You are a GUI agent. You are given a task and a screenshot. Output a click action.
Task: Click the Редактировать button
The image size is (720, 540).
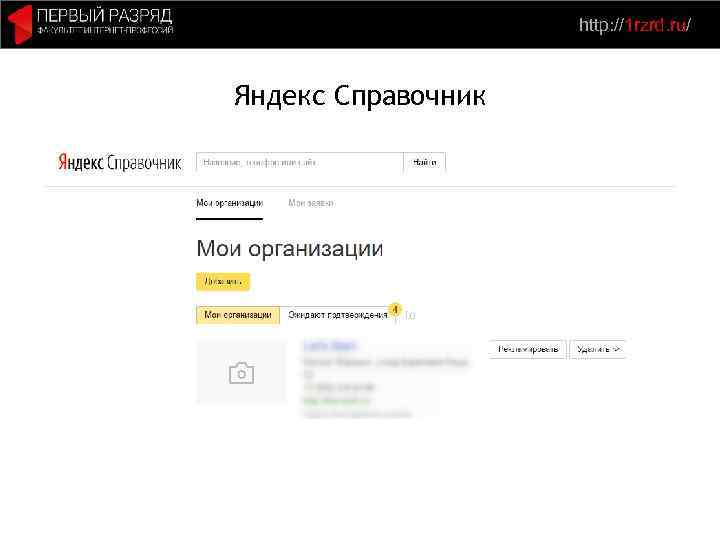528,349
